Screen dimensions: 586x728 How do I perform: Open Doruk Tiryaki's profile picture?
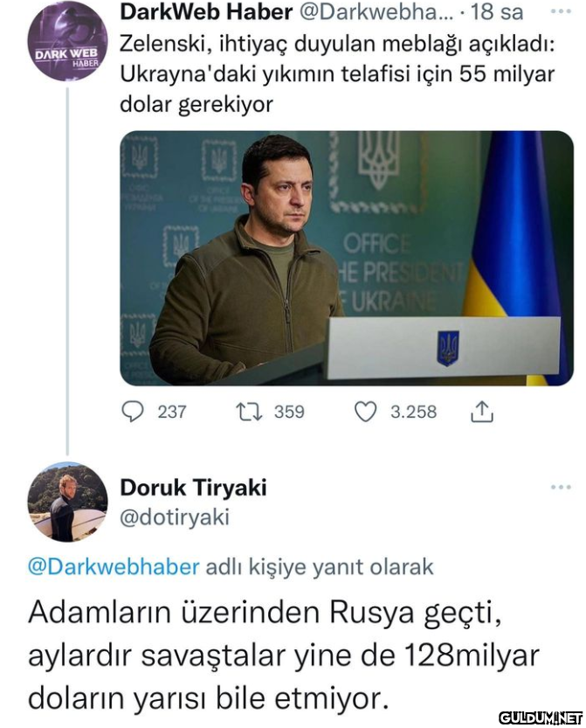pos(67,502)
